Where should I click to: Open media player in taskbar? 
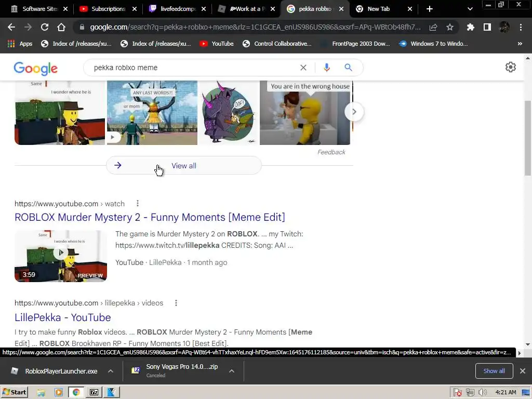click(59, 393)
